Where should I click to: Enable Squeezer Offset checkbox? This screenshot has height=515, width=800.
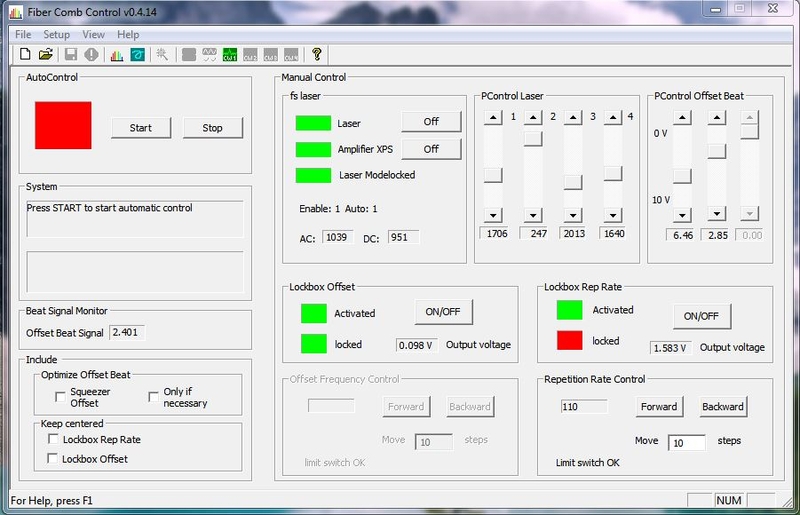(x=60, y=397)
